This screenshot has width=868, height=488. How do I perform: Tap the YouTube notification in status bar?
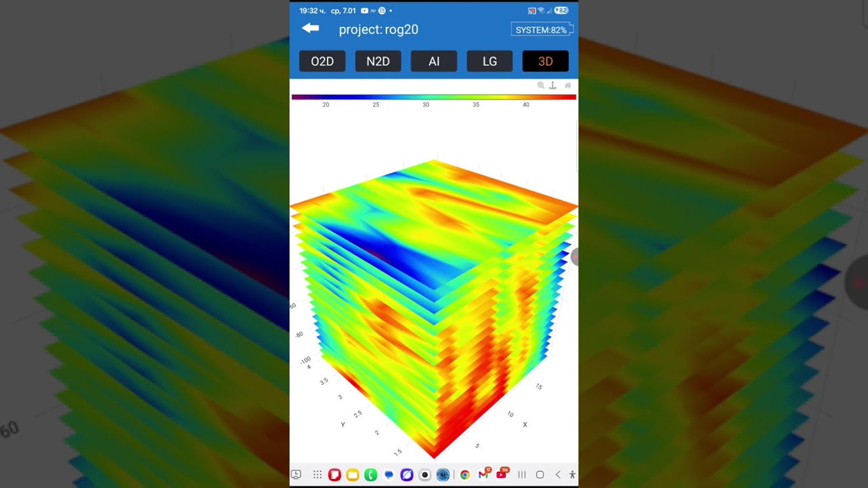click(365, 11)
